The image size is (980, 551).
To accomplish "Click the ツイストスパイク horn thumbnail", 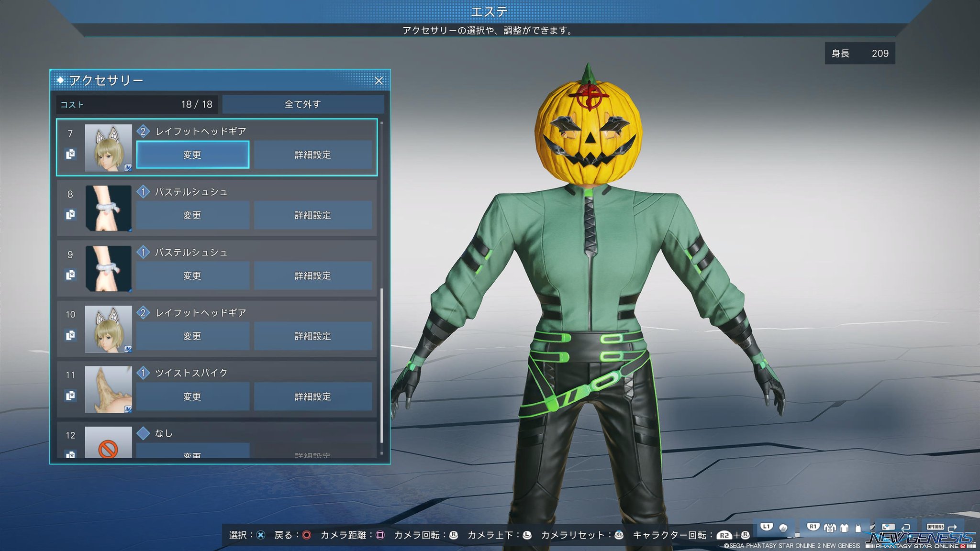I will pyautogui.click(x=108, y=389).
